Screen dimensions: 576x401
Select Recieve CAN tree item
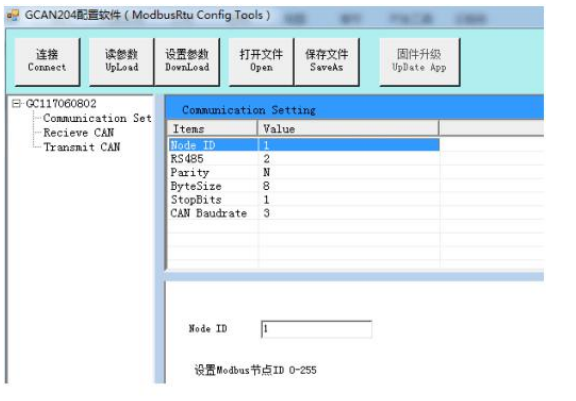78,133
